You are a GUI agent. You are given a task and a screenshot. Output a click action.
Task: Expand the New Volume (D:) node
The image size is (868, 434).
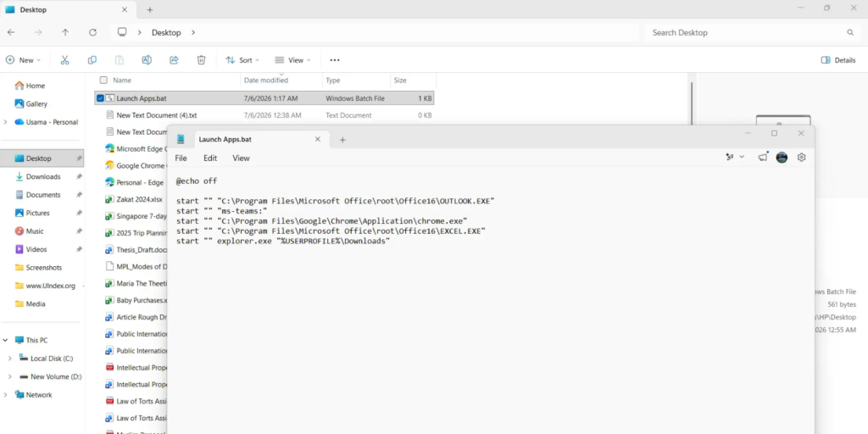[10, 376]
